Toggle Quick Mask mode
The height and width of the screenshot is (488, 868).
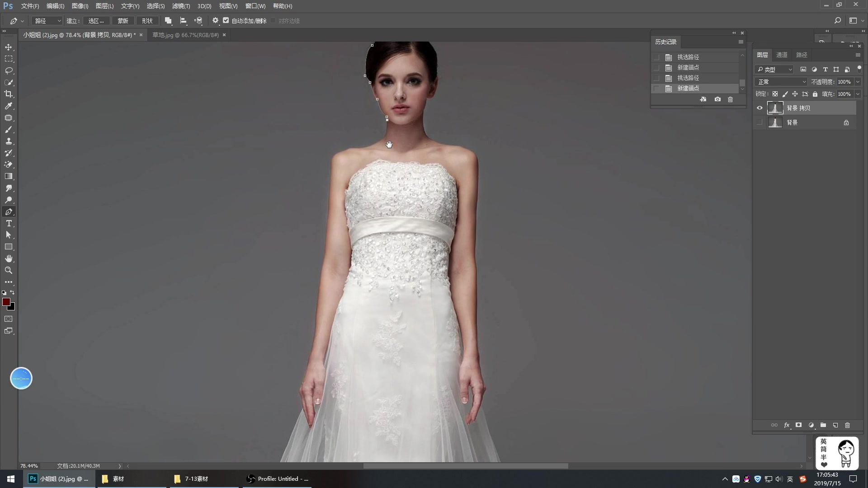pos(9,319)
